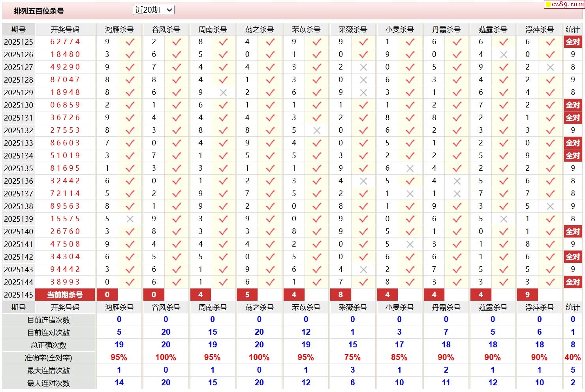Screen dimensions: 585x392
Task: Click the check mark for 浮萍杀号 in row 2025142
Action: [x=550, y=257]
